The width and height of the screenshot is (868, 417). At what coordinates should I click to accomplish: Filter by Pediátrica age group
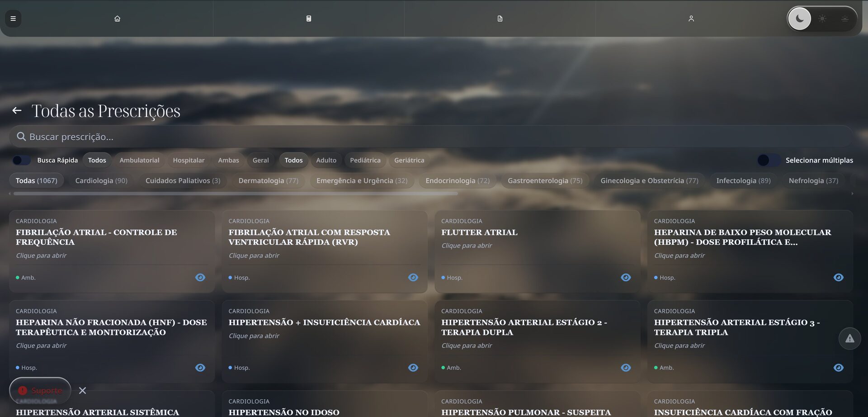(365, 160)
